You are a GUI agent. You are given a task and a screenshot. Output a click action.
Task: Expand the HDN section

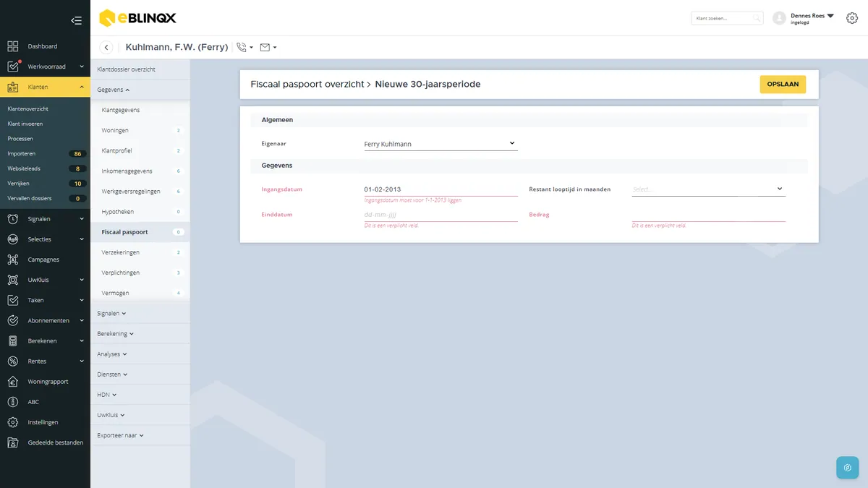click(x=107, y=395)
